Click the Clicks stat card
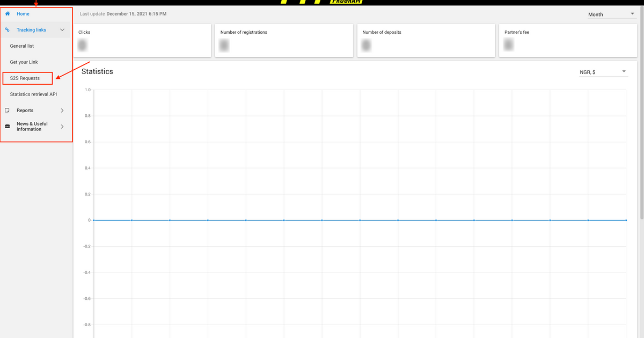This screenshot has height=338, width=644. pyautogui.click(x=142, y=40)
